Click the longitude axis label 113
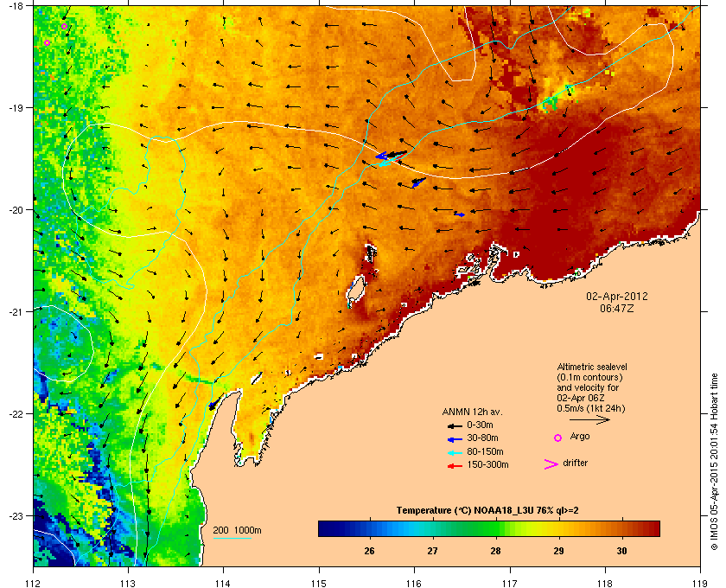This screenshot has height=588, width=726. [128, 583]
